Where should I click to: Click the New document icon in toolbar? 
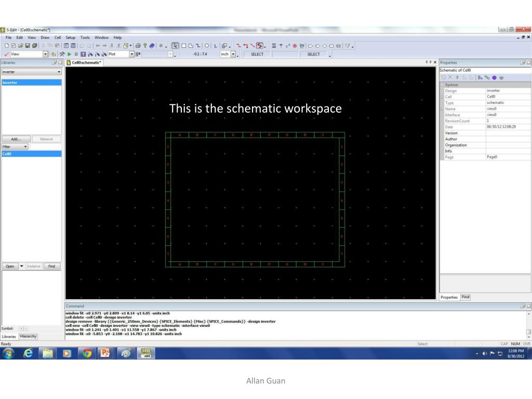tap(6, 46)
